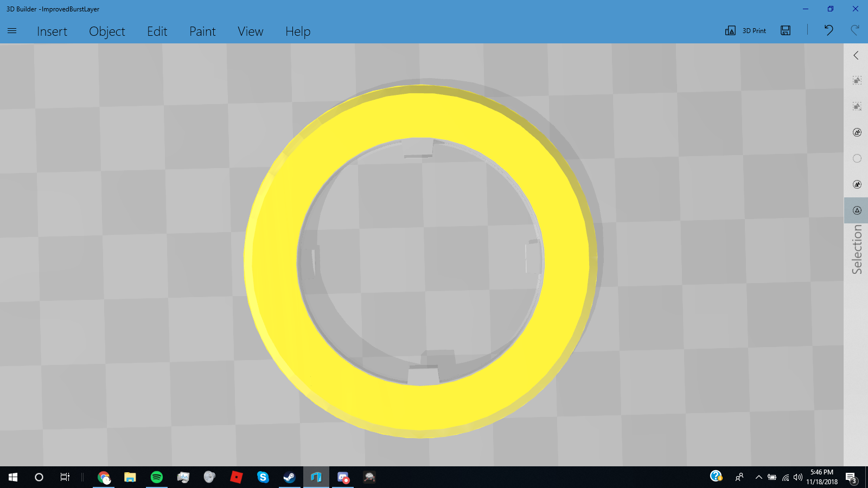The height and width of the screenshot is (488, 868).
Task: Restore down the 3D Builder window
Action: tap(831, 9)
